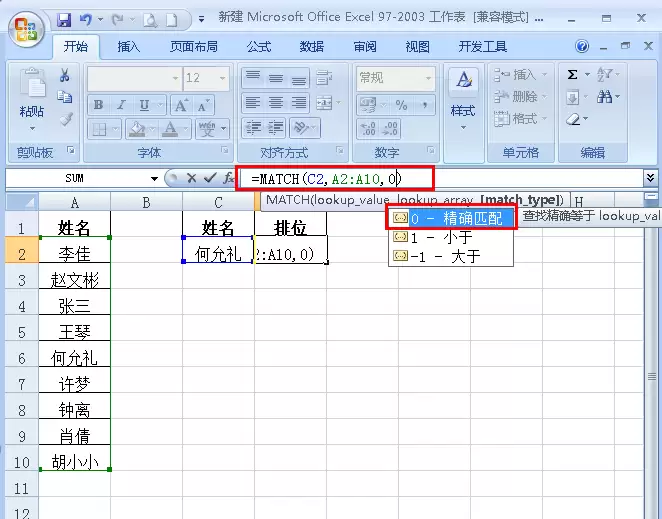The image size is (662, 519).
Task: Click the Format Painter brush icon
Action: (66, 120)
